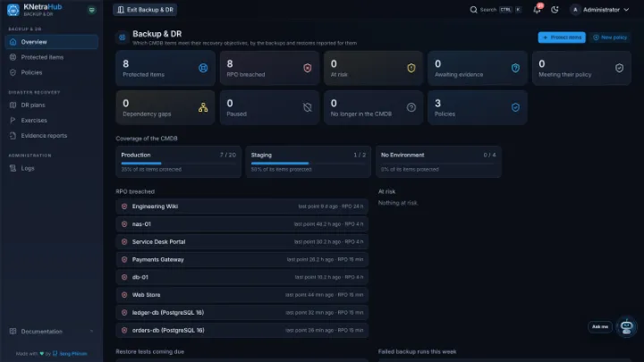Click the Evidence reports document icon
Viewport: 644px width, 362px height.
[x=13, y=136]
